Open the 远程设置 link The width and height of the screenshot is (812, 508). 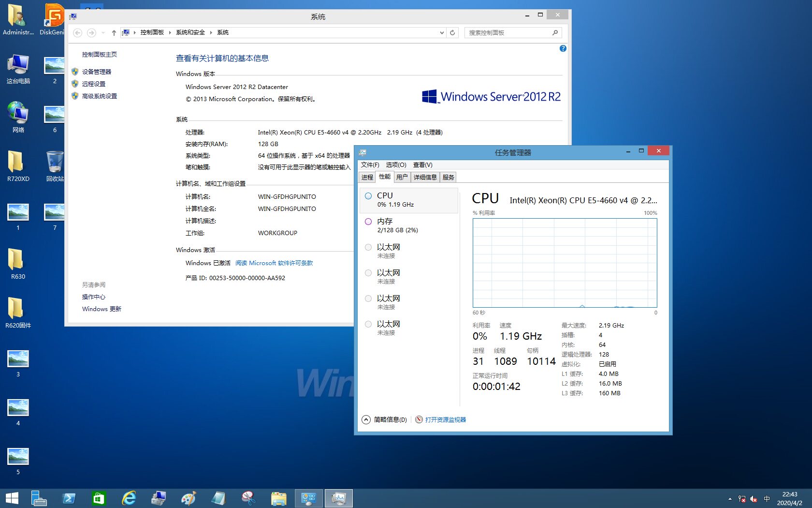click(x=94, y=84)
